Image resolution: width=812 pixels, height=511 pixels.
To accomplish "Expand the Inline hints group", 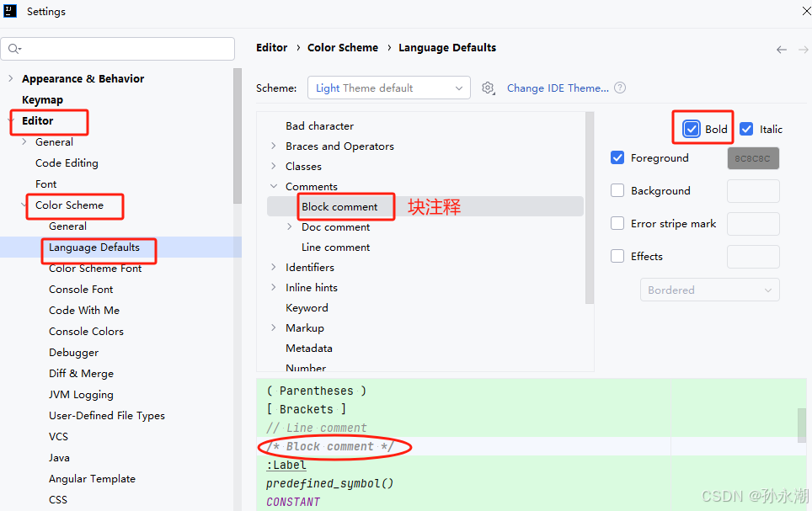I will (x=274, y=287).
